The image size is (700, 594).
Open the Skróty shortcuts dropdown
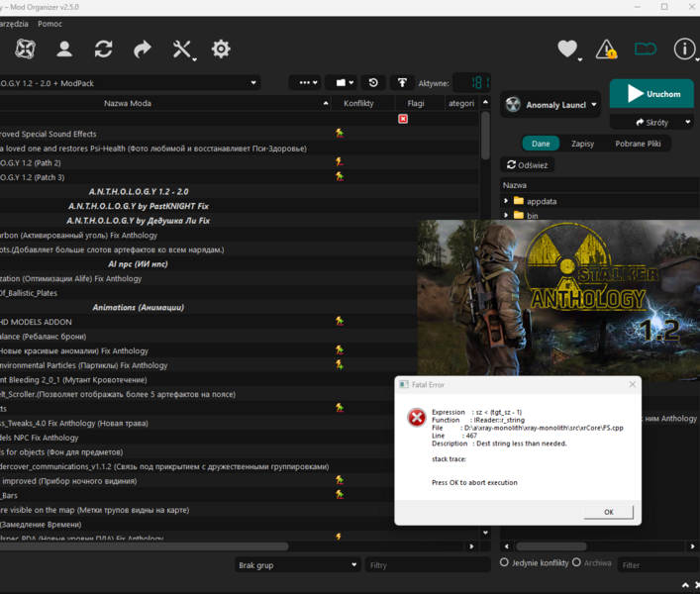[651, 122]
